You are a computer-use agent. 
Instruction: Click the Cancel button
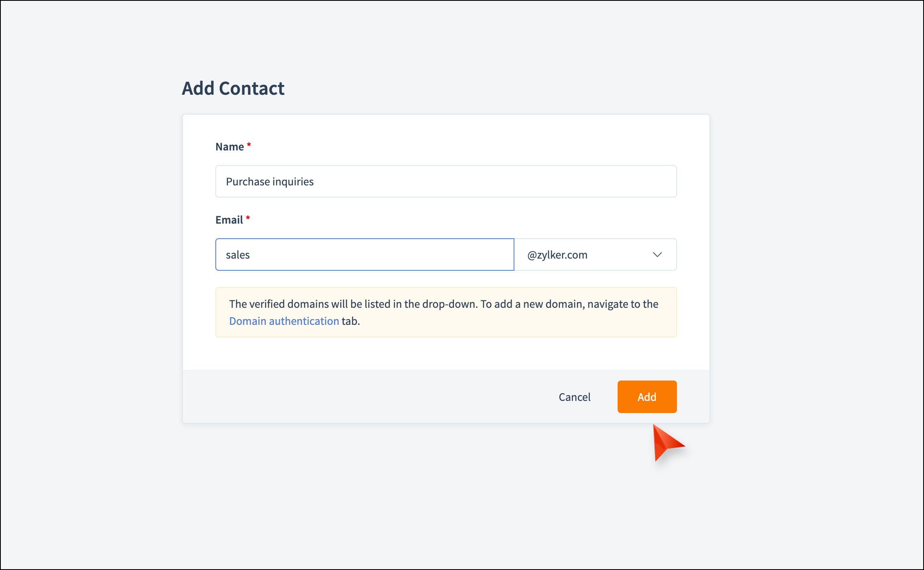click(x=575, y=397)
